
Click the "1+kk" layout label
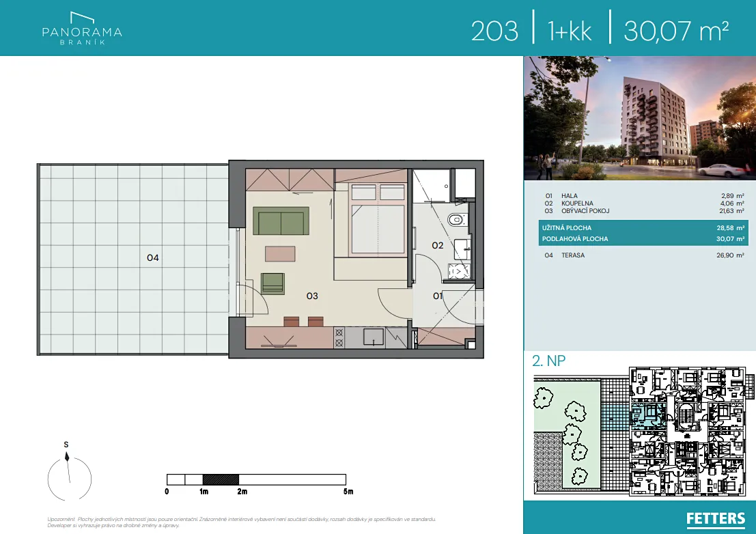tap(570, 31)
